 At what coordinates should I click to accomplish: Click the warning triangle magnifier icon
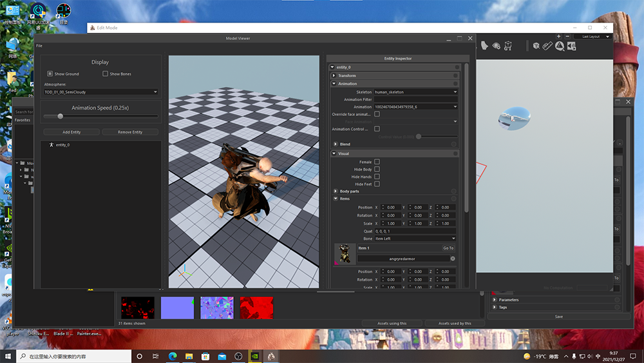pyautogui.click(x=560, y=46)
